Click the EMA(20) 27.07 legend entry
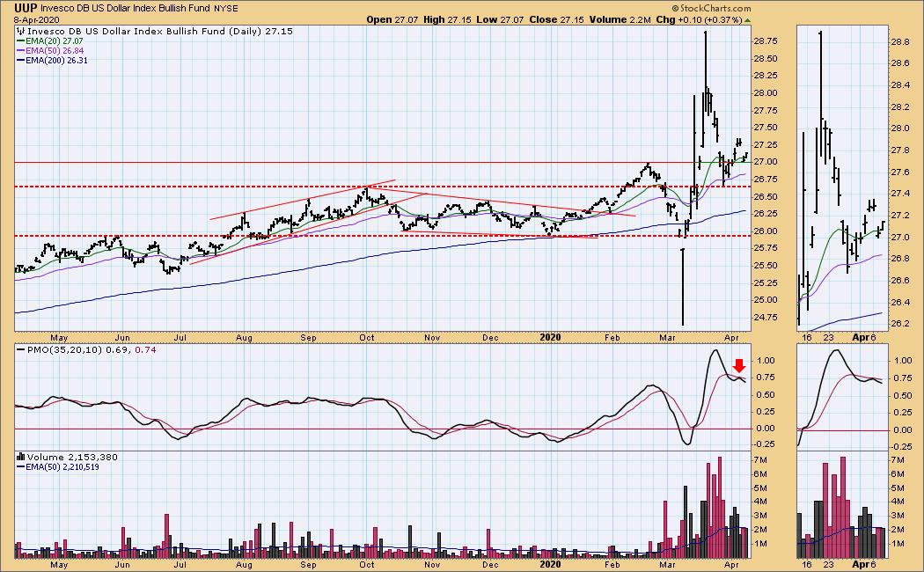 point(55,41)
